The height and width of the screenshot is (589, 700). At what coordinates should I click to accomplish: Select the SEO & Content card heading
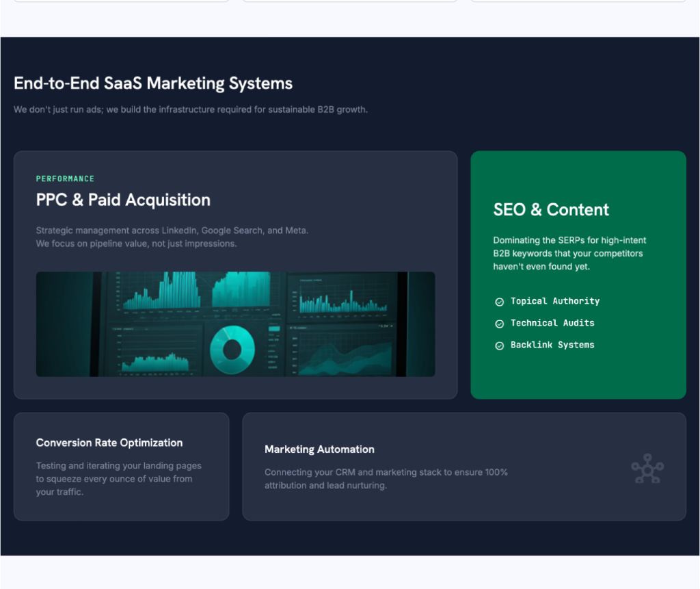pos(551,209)
